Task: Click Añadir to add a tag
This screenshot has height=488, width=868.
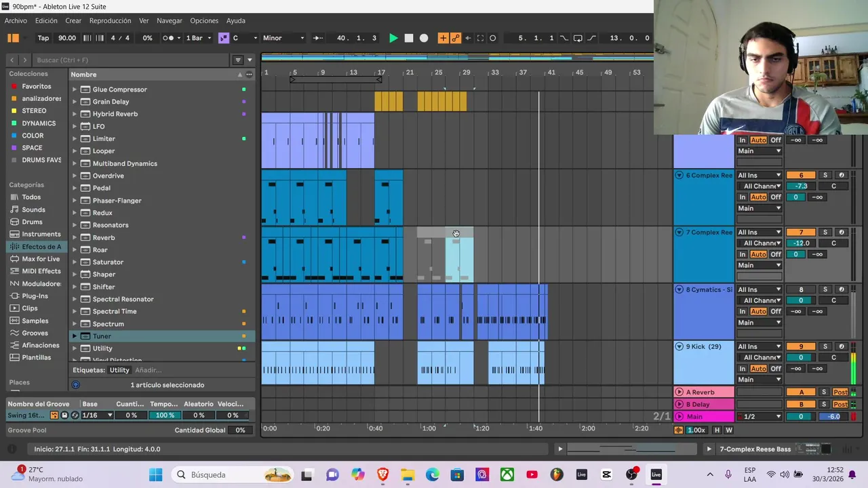Action: click(148, 370)
